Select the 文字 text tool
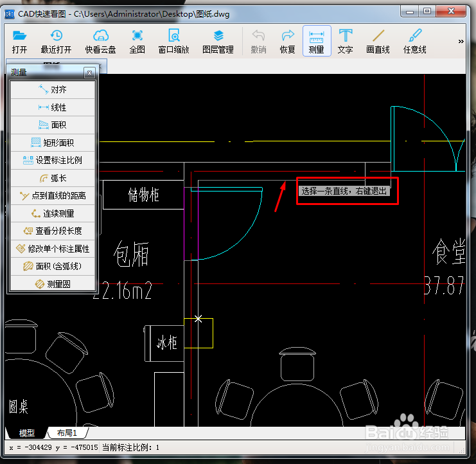 346,42
